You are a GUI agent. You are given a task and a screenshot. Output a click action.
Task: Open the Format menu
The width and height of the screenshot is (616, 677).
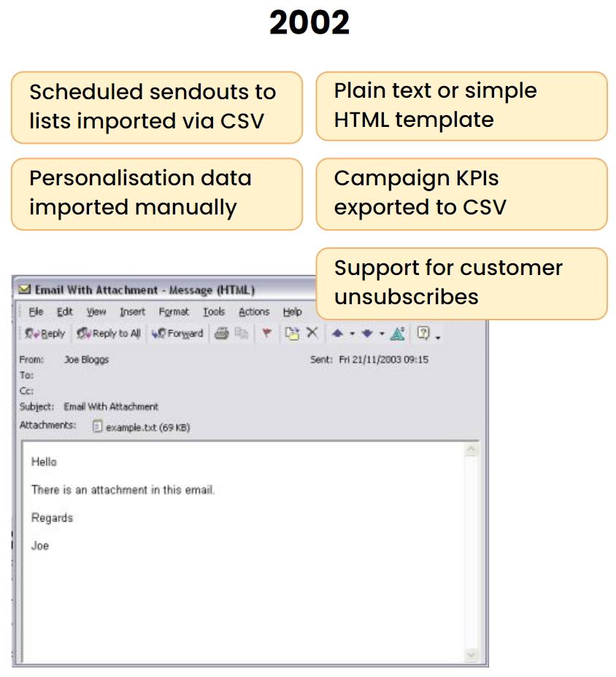point(174,312)
